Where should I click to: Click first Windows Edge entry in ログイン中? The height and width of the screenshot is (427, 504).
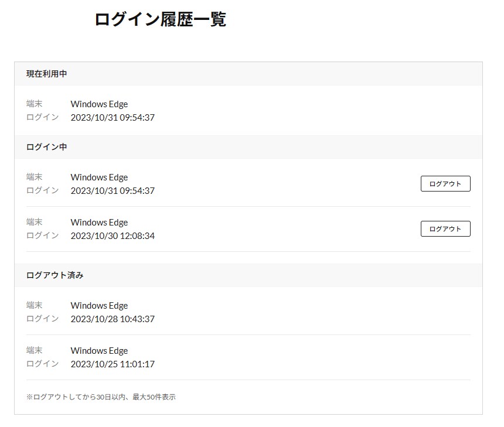(x=99, y=177)
